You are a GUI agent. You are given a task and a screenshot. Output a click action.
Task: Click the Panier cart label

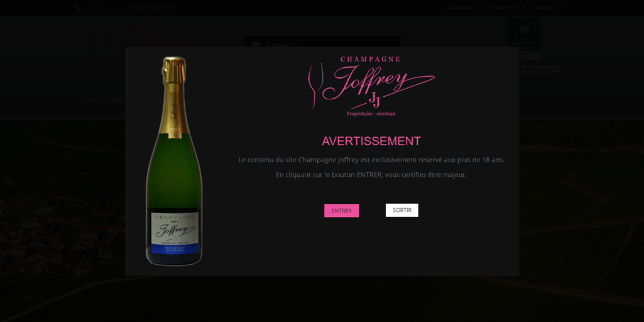click(278, 45)
